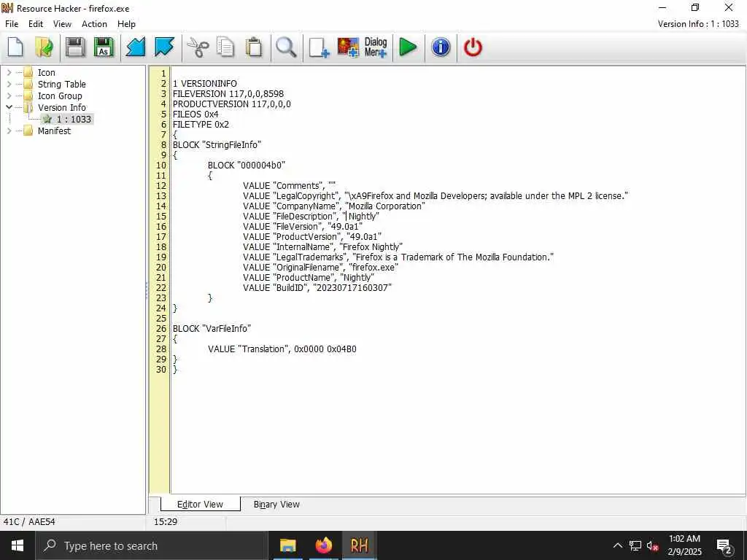Open File Explorer from the taskbar

point(287,545)
